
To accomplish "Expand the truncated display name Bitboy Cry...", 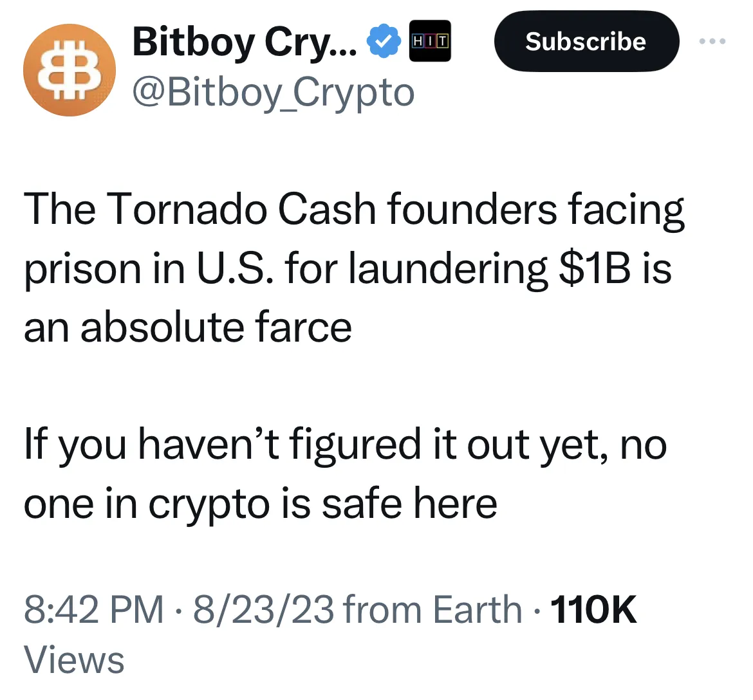I will [x=245, y=42].
